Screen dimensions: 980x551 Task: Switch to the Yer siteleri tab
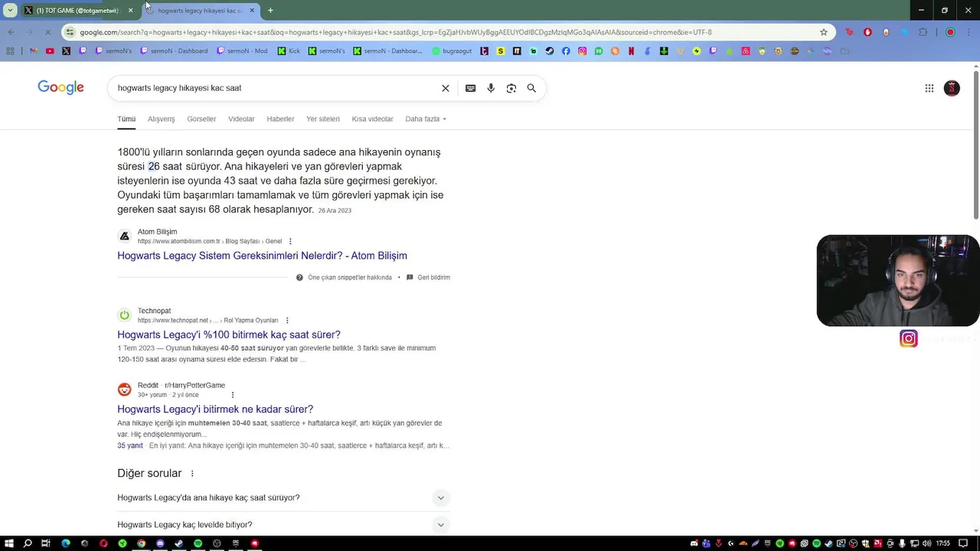323,119
